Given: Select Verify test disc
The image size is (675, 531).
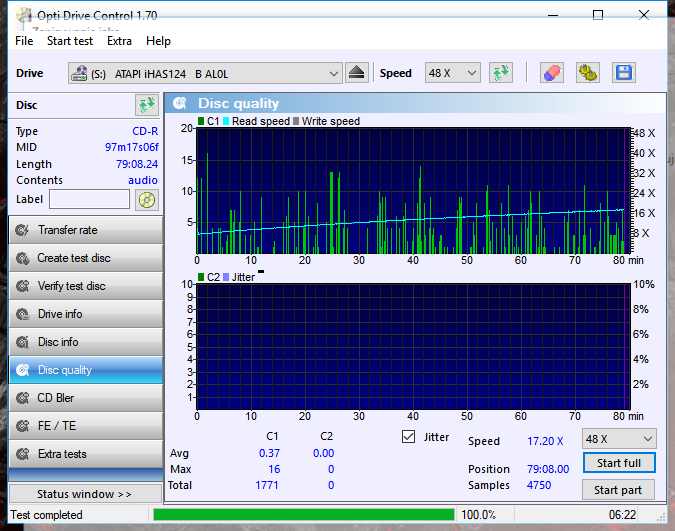Looking at the screenshot, I should coord(86,286).
